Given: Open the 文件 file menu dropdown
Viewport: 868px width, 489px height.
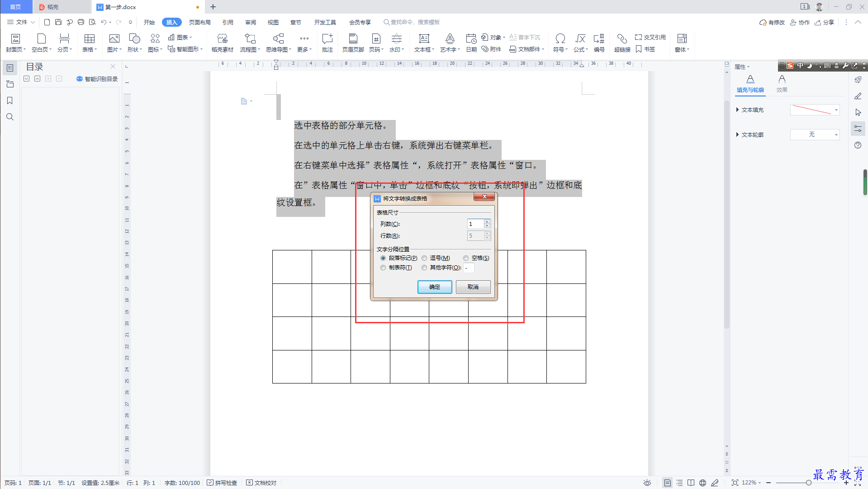Looking at the screenshot, I should [21, 22].
